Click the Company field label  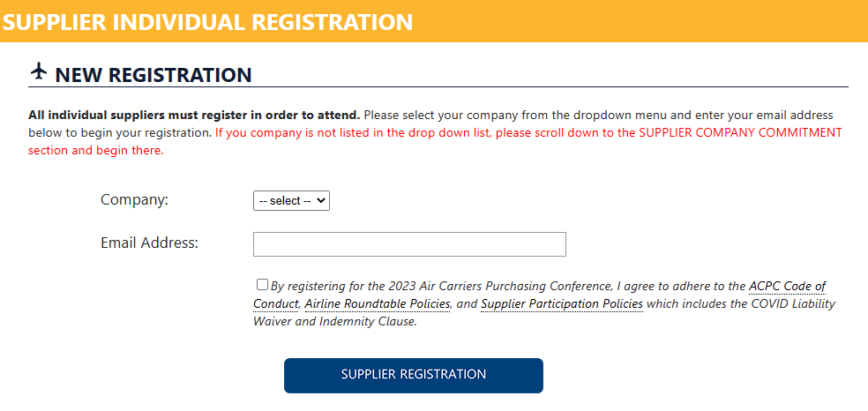click(x=134, y=199)
